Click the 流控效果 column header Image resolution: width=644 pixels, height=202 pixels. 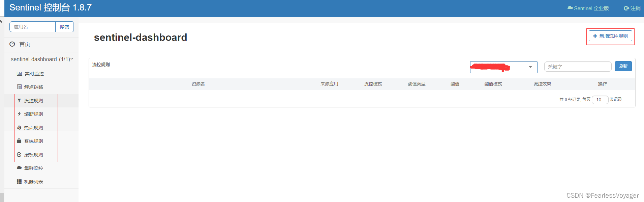(542, 84)
